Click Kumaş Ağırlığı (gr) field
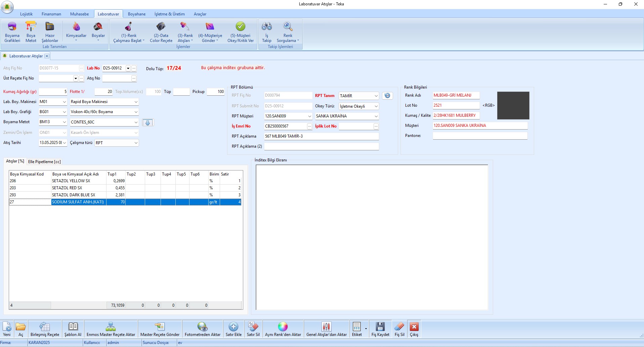This screenshot has height=347, width=644. tap(53, 92)
